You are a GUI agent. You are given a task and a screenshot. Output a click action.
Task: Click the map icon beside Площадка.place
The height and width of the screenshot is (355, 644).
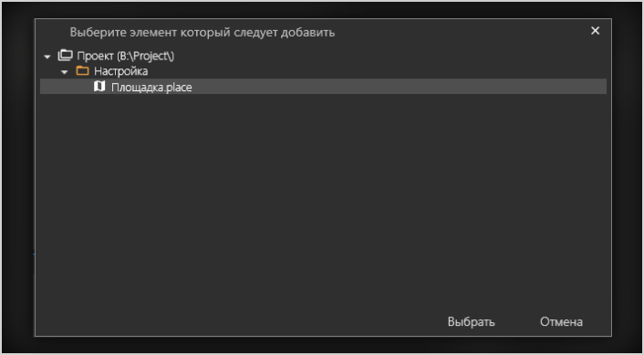[99, 87]
